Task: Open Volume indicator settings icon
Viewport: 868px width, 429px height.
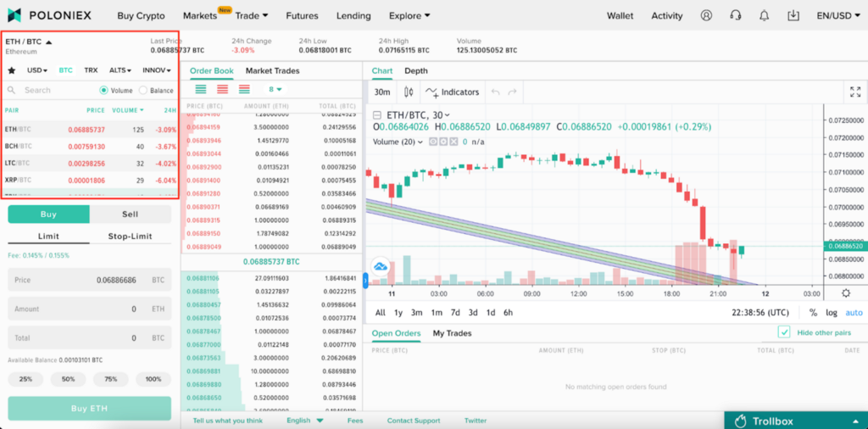Action: (x=443, y=142)
